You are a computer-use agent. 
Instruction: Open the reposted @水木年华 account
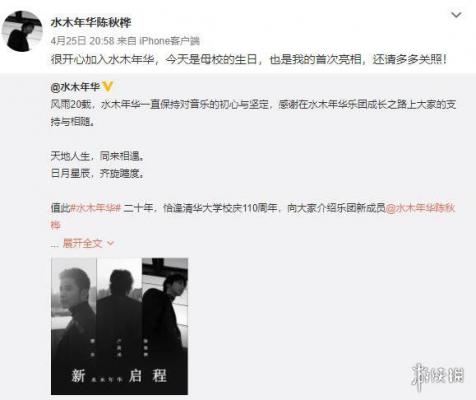click(75, 87)
